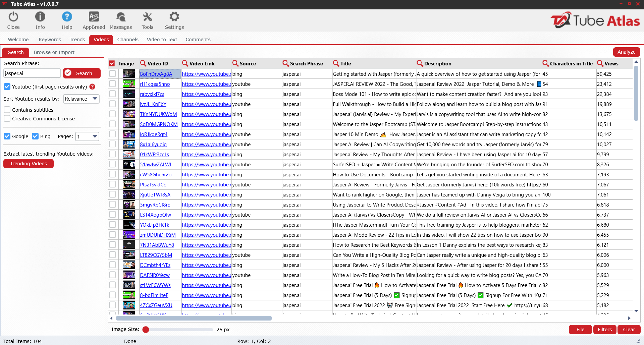Click the Close power icon
The height and width of the screenshot is (345, 644).
pos(13,17)
